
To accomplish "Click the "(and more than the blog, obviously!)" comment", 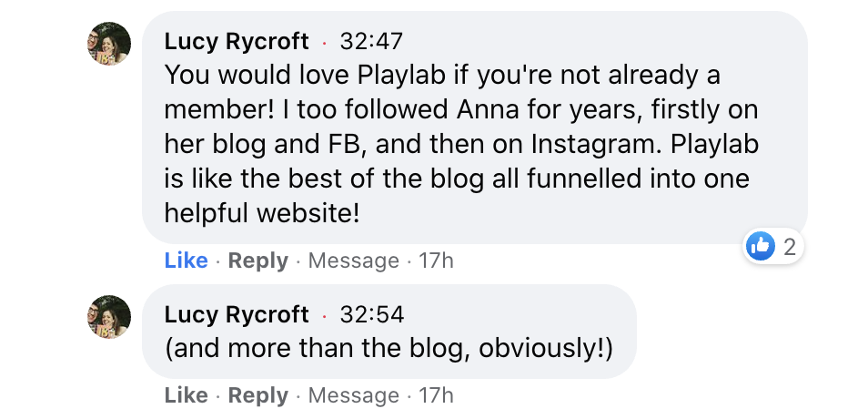I will click(389, 349).
